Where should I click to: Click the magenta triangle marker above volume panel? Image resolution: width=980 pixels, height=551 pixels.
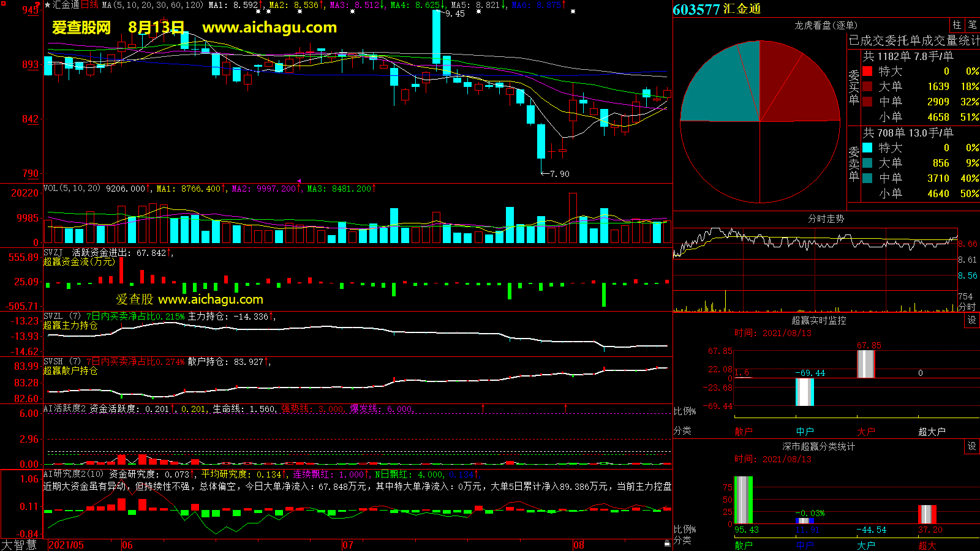pyautogui.click(x=299, y=181)
